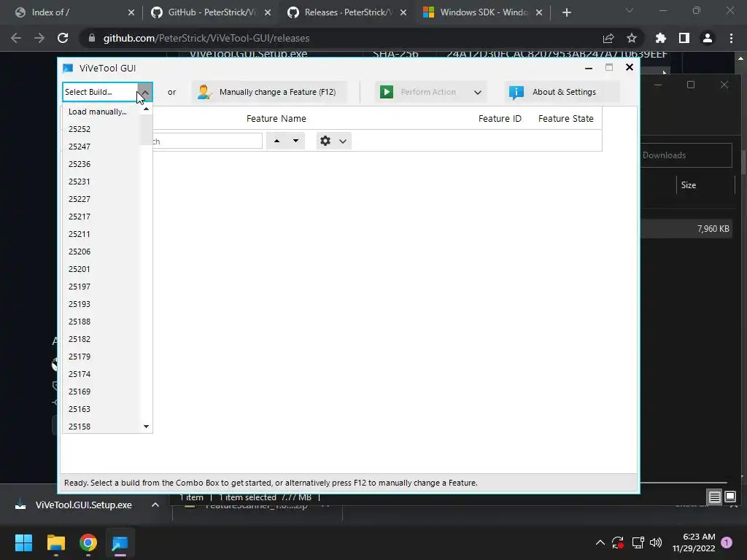
Task: Select build 25252 from the list
Action: (101, 129)
